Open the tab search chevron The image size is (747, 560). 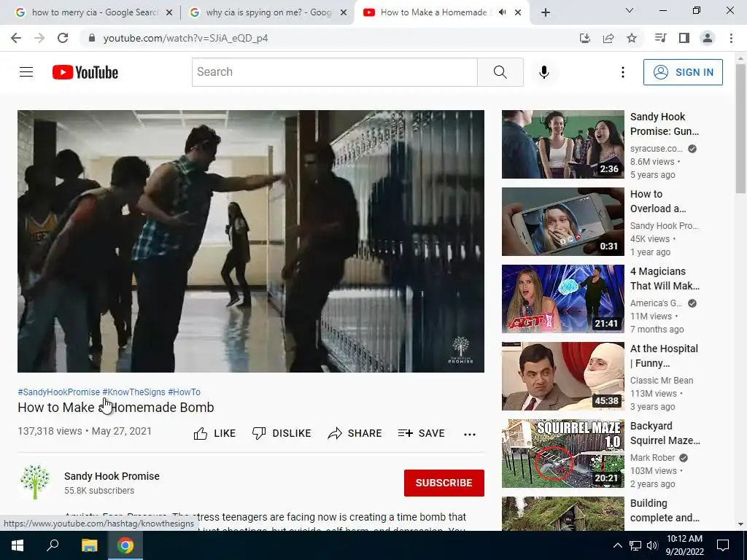point(630,10)
